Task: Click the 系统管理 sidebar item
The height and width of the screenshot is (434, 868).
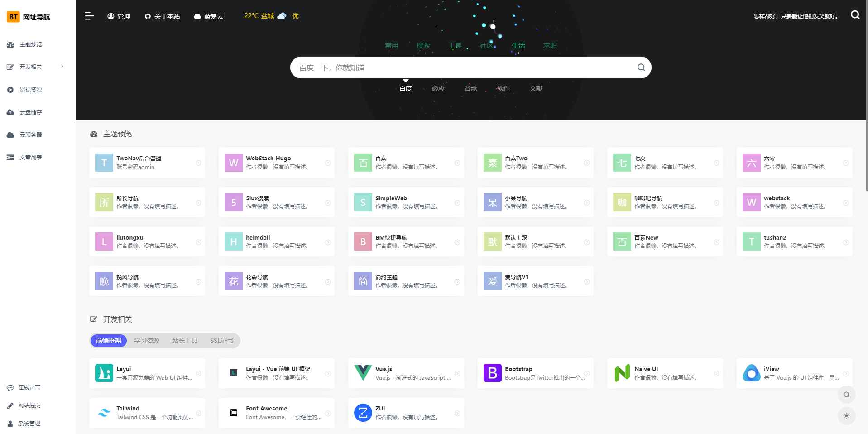Action: click(29, 424)
